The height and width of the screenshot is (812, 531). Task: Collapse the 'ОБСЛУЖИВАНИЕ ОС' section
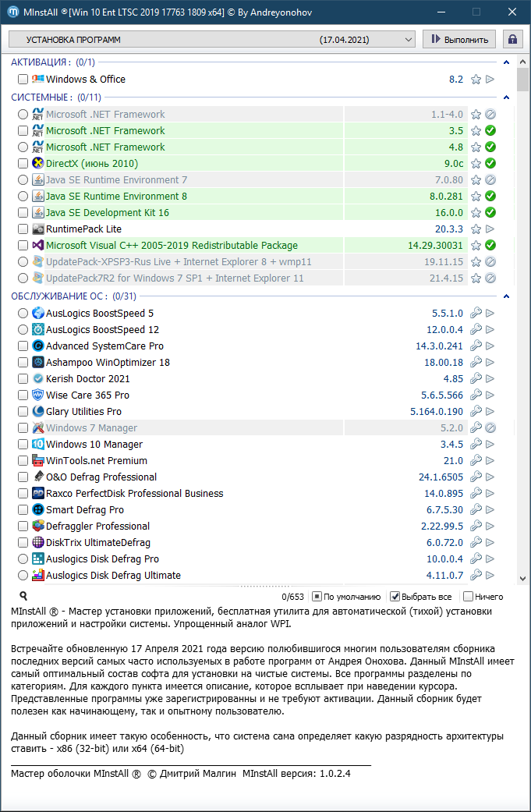(x=506, y=296)
